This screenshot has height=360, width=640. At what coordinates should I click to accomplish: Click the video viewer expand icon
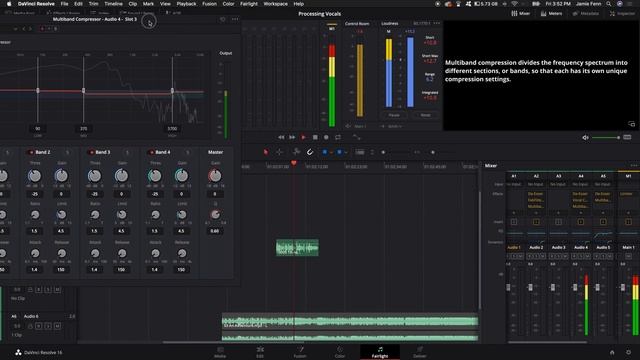[x=631, y=124]
